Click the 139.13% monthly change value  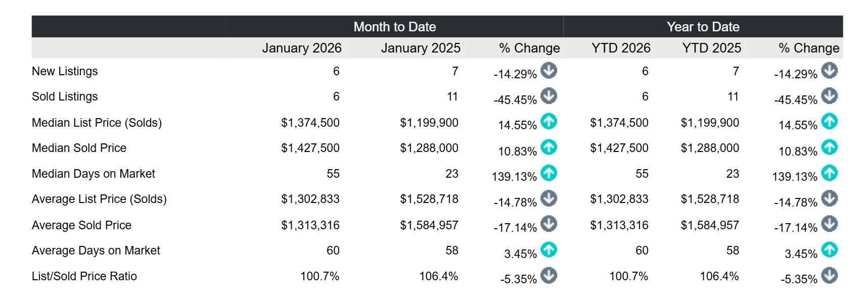[x=514, y=177]
